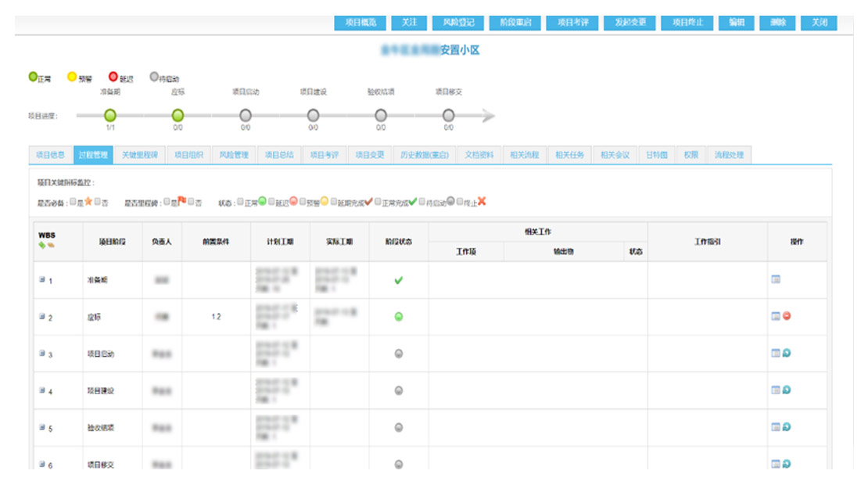Click the 风险登记 button

tap(458, 23)
